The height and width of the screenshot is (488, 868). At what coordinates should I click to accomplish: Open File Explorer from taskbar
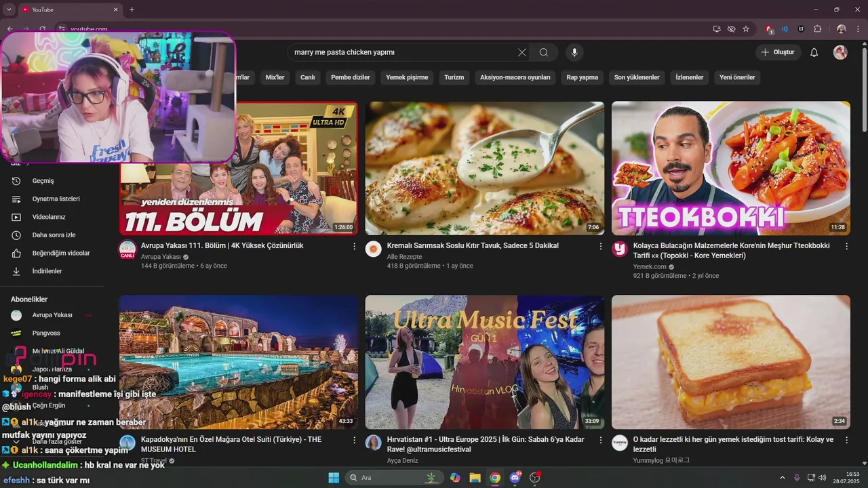tap(475, 478)
